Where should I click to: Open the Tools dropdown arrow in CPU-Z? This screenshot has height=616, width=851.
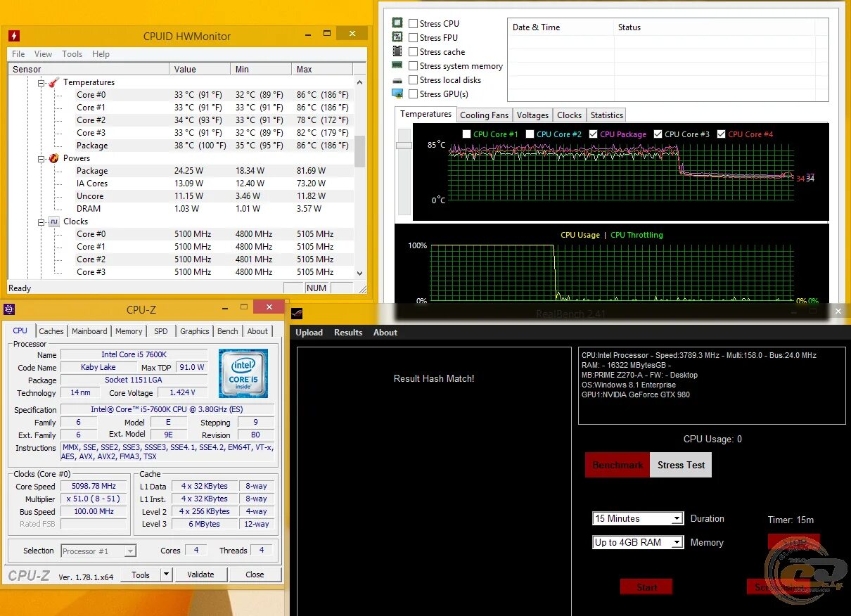tap(166, 575)
